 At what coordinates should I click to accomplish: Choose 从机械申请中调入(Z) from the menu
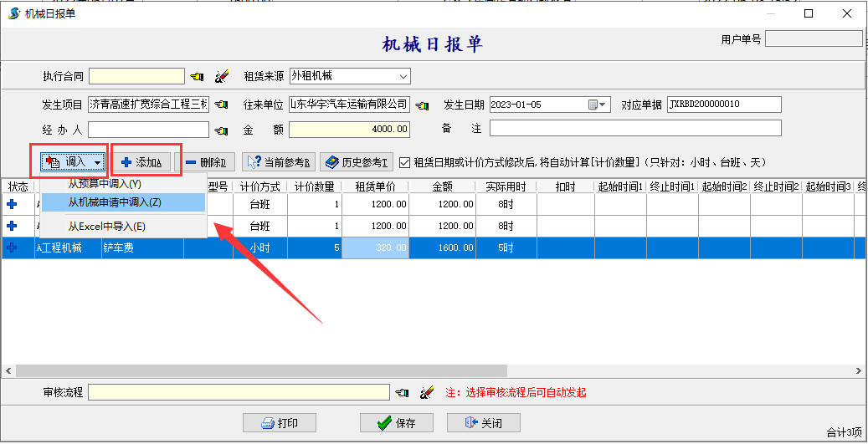(115, 202)
